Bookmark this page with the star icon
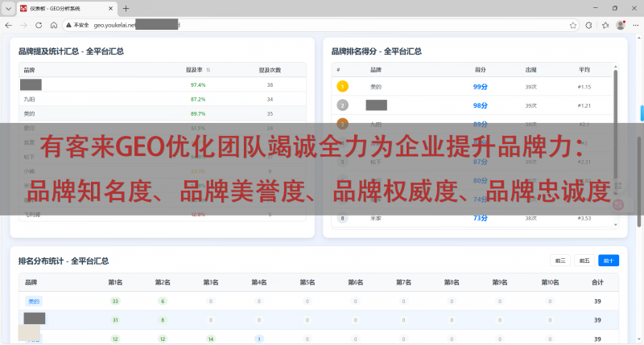644x345 pixels. (x=572, y=25)
